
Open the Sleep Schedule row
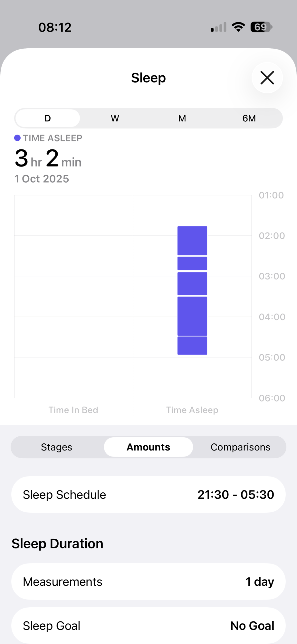pos(148,495)
